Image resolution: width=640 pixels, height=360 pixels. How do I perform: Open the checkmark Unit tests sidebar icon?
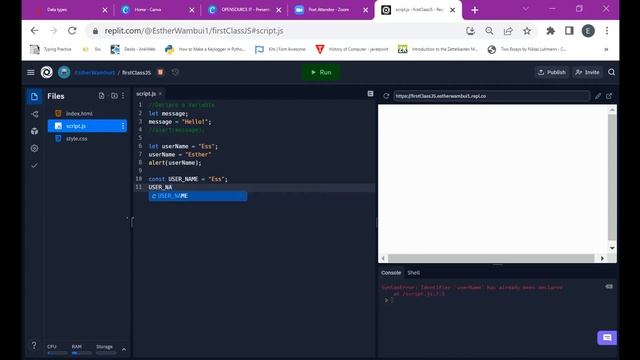[34, 165]
